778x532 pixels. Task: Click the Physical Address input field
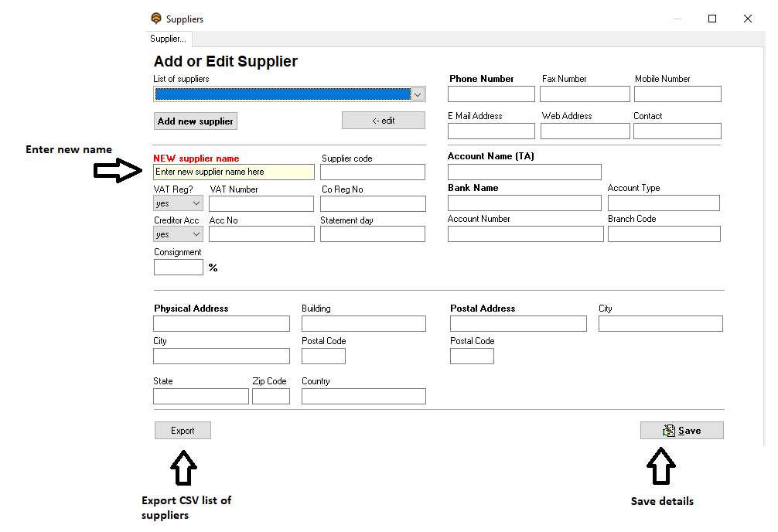click(221, 324)
